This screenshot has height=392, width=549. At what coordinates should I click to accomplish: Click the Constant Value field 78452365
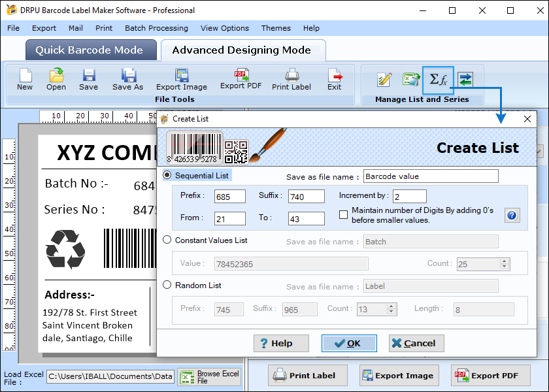[x=291, y=263]
